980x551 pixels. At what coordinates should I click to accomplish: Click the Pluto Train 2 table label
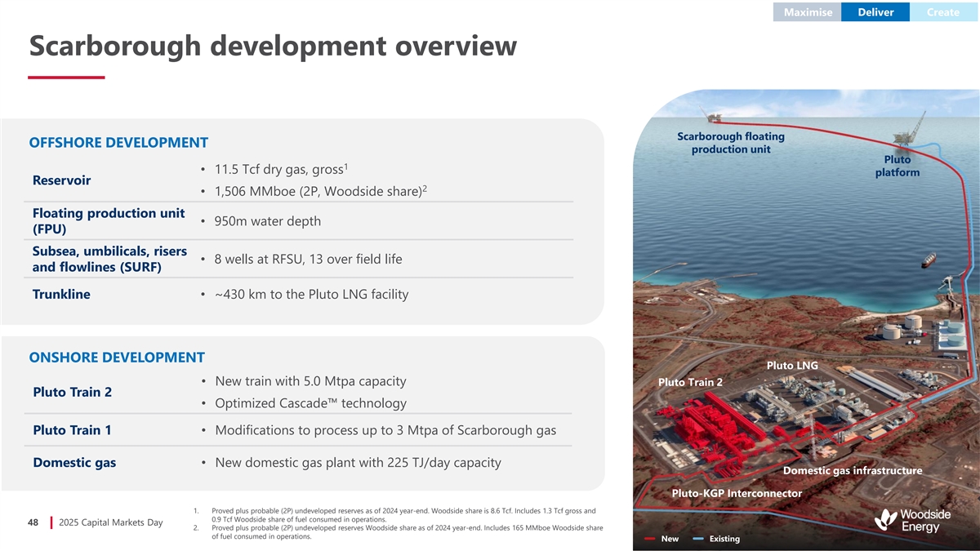(x=72, y=392)
